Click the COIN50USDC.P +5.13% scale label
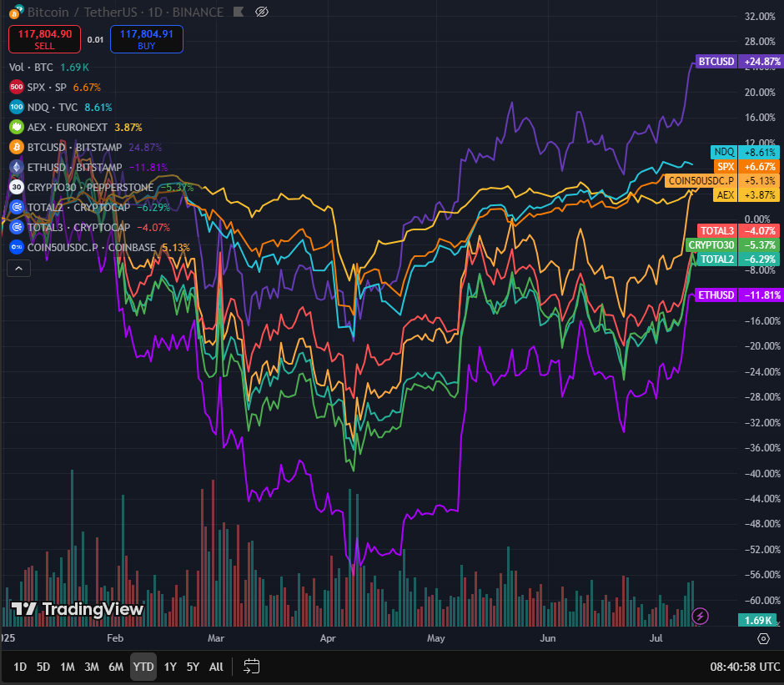This screenshot has width=784, height=685. click(x=722, y=180)
